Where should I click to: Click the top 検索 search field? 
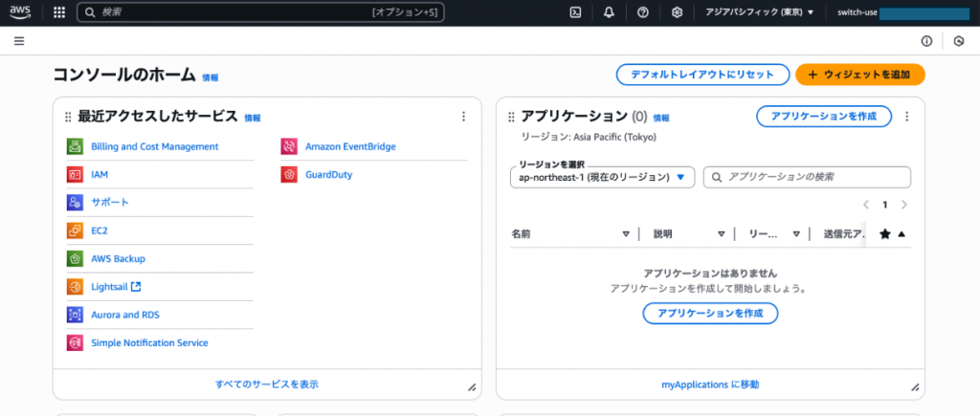(x=260, y=12)
